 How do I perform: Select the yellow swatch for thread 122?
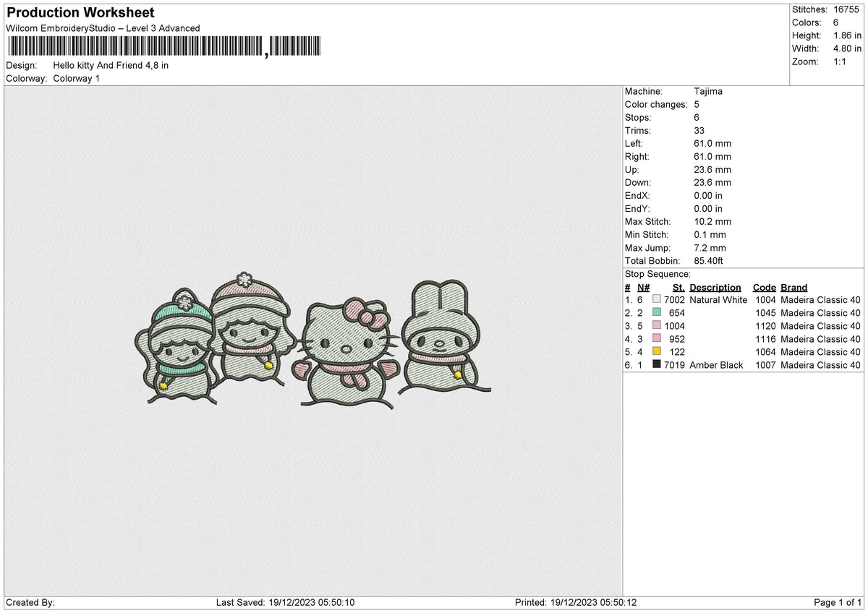[657, 352]
